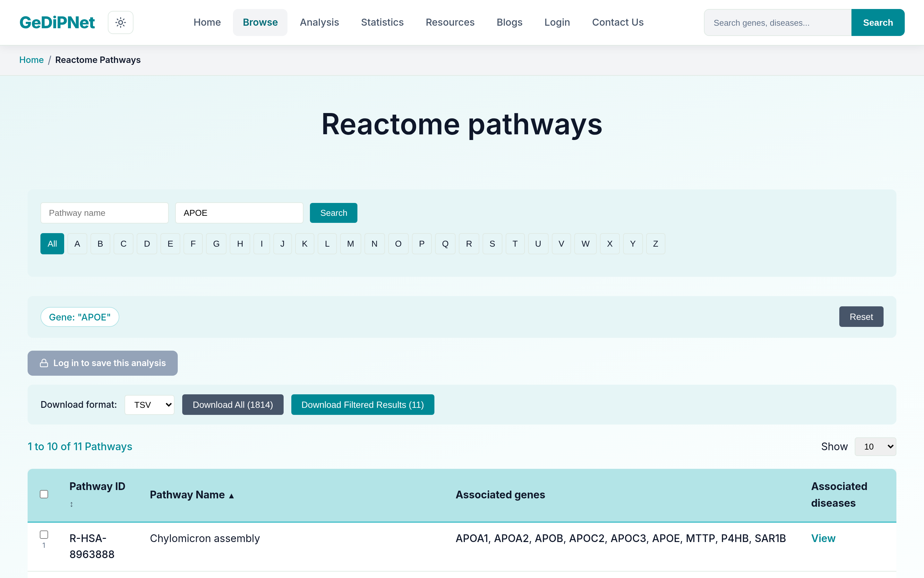Filter pathways by letter R

[x=469, y=244]
